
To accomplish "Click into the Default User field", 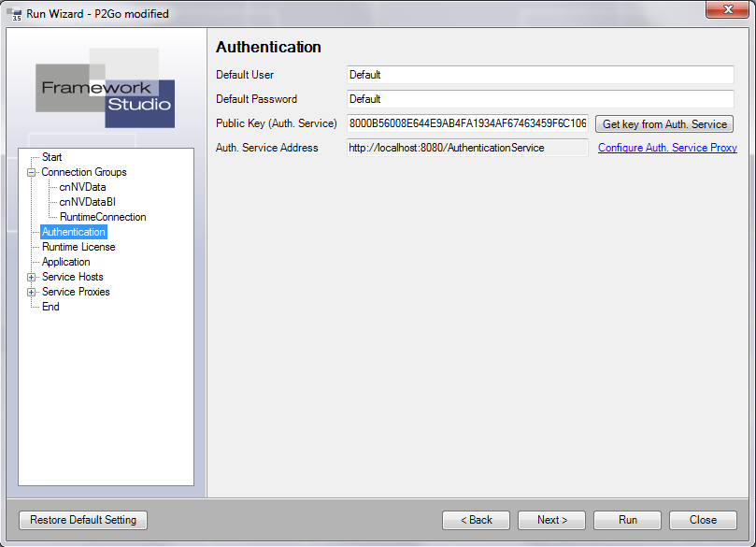I will tap(540, 75).
